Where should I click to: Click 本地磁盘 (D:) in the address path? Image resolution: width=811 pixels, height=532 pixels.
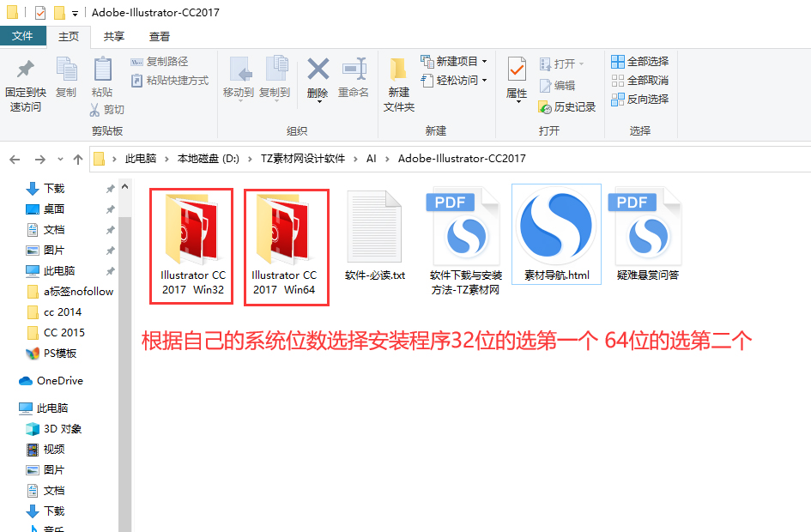point(209,159)
